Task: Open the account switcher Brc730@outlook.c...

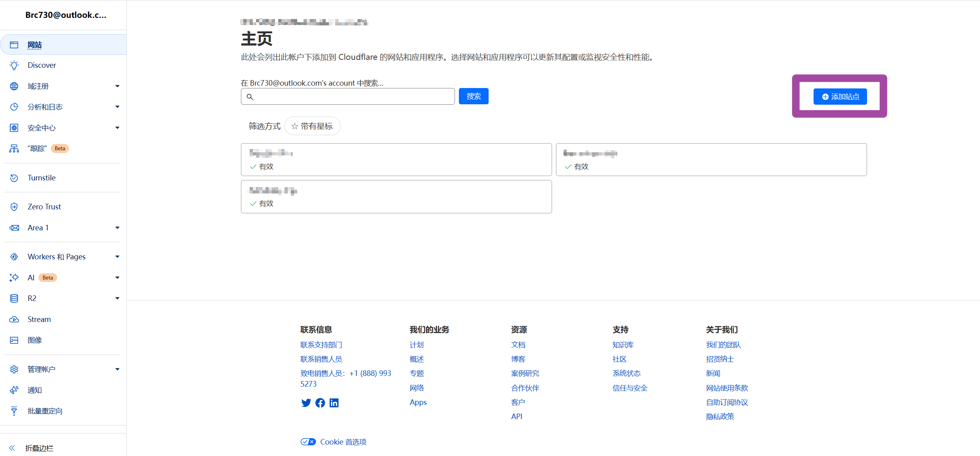Action: [x=66, y=15]
